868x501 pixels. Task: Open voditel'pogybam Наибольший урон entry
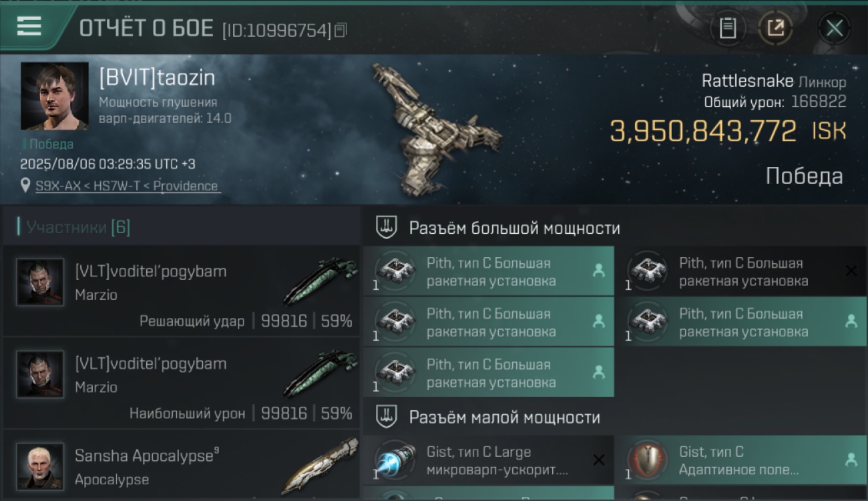pos(182,383)
